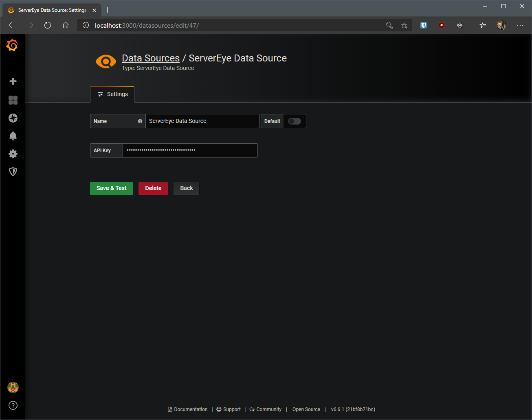Select the ServerEye Data Source browser tab

[52, 10]
